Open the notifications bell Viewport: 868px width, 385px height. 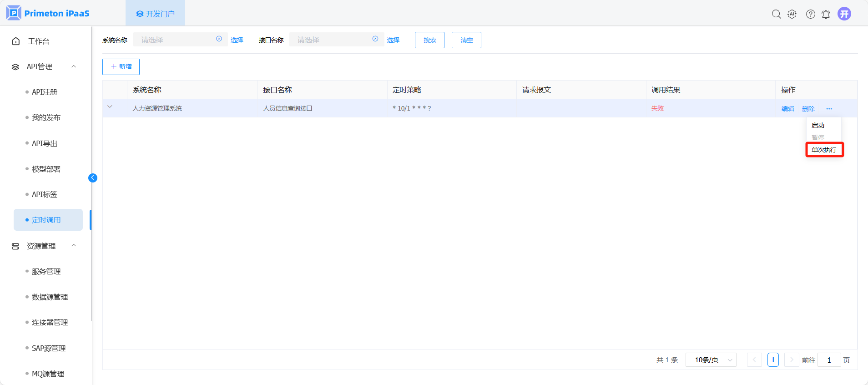[826, 14]
